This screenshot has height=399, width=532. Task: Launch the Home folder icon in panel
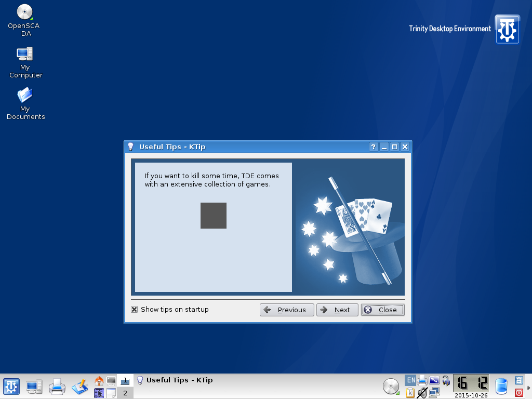99,381
